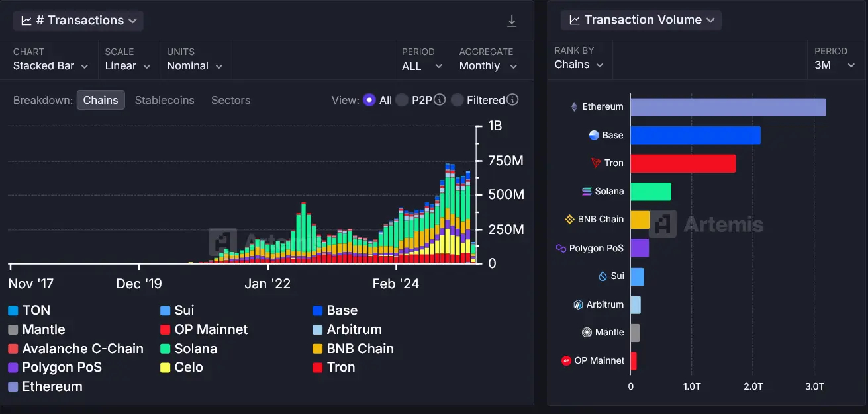Click the info icon next to Filtered
Screen dimensions: 868x414
point(512,100)
